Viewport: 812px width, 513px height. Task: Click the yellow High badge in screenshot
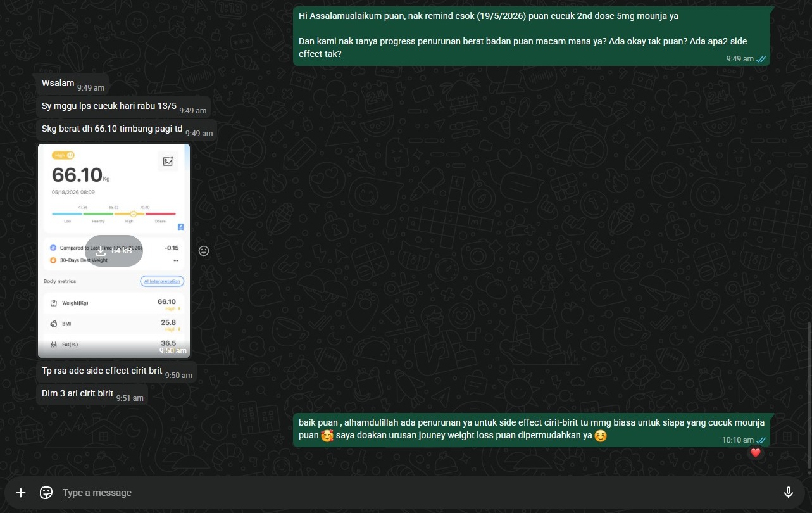coord(63,155)
